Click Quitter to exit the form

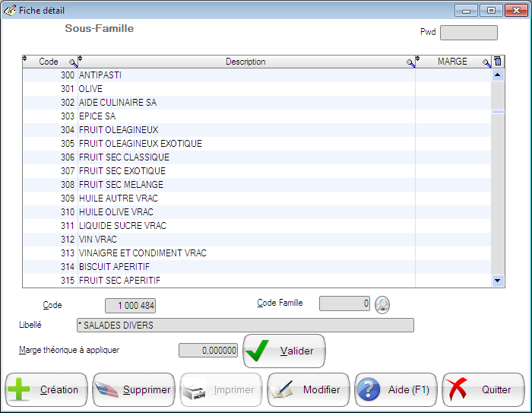[x=483, y=390]
